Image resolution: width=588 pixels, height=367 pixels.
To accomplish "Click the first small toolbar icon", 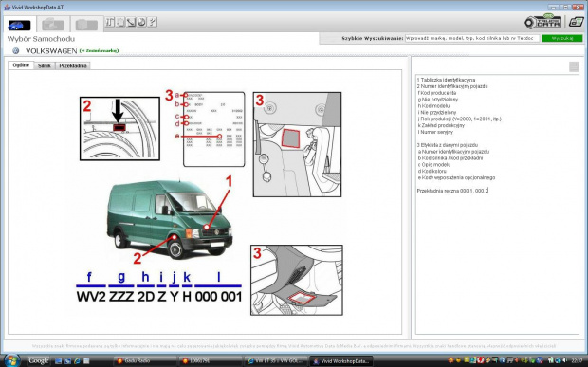I will 110,22.
